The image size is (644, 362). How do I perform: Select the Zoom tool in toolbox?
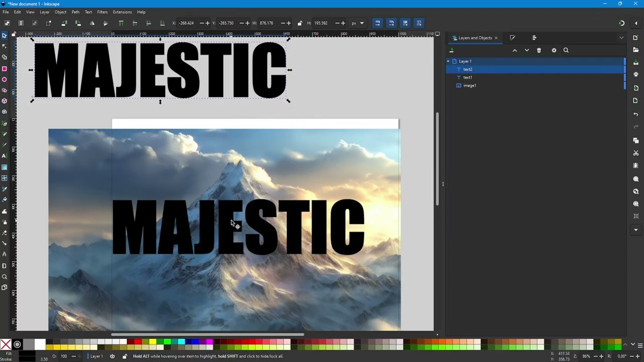click(x=5, y=277)
